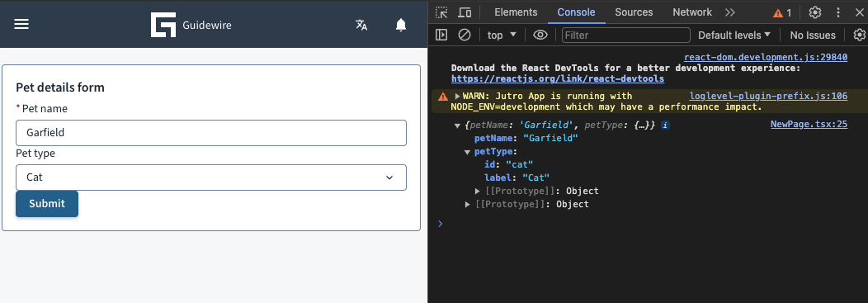Close the DevTools panel
Screen dimensions: 868x303
859,12
